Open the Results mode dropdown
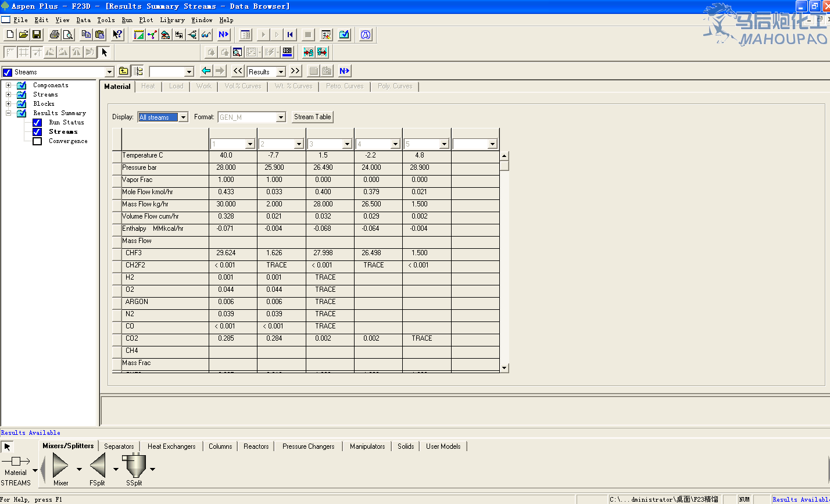The height and width of the screenshot is (504, 830). tap(281, 72)
